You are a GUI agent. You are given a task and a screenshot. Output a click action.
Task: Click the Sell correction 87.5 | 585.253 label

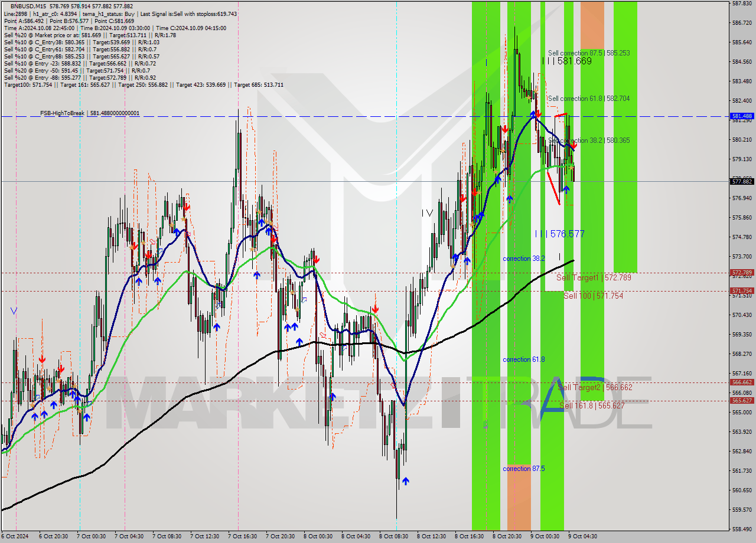pos(588,53)
